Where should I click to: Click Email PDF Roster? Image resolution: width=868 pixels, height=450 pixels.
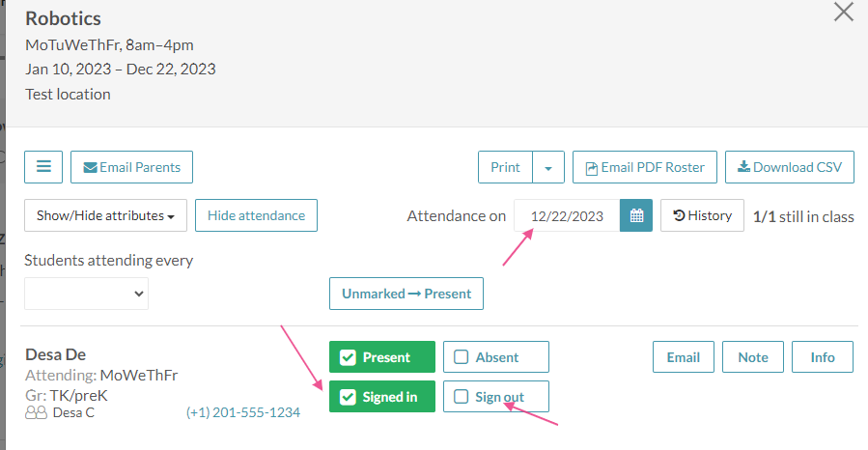coord(645,167)
